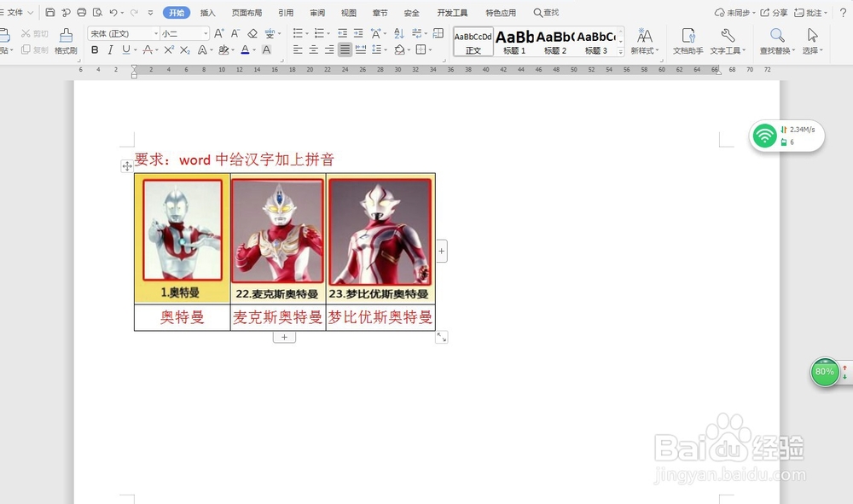Viewport: 853px width, 504px height.
Task: Open the line spacing dropdown
Action: pos(386,50)
